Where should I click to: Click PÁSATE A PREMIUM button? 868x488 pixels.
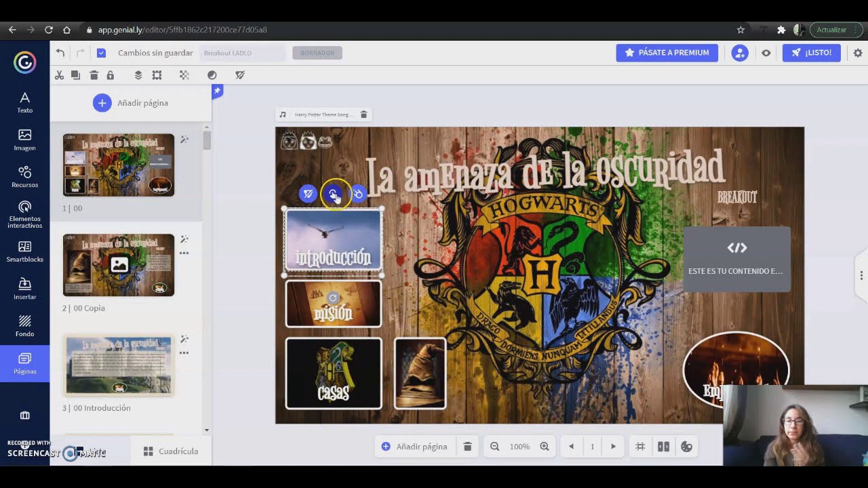[667, 53]
